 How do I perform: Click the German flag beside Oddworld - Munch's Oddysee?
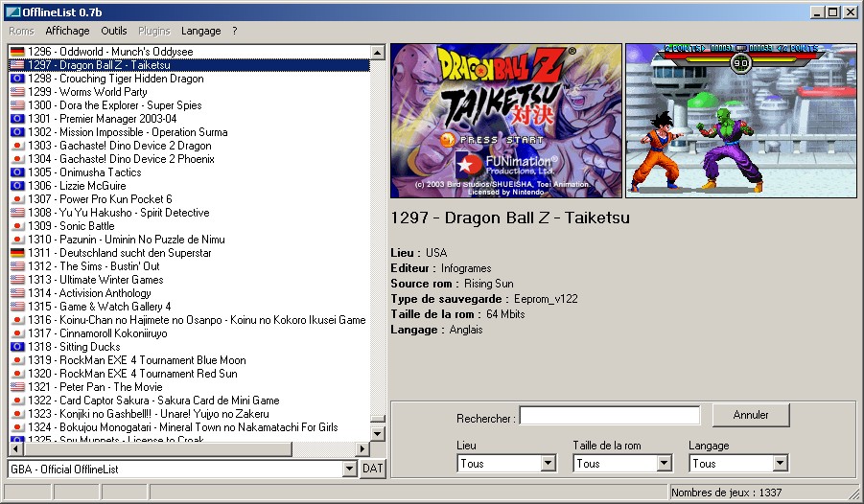[17, 52]
